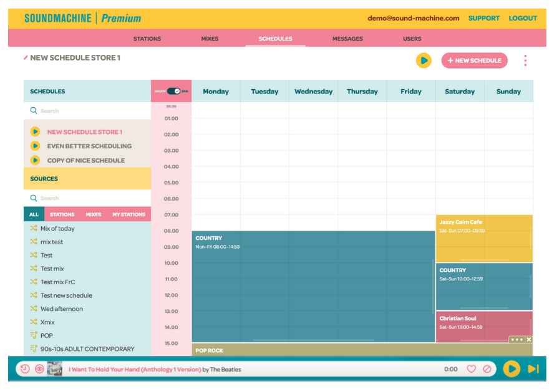
Task: Switch to the Mixes source filter tab
Action: [x=94, y=214]
